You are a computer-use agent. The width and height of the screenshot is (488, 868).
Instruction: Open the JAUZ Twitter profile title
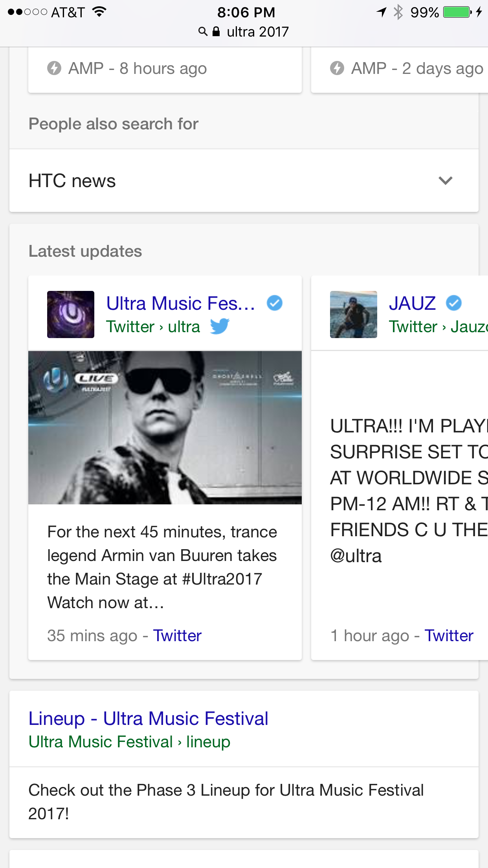pyautogui.click(x=413, y=303)
